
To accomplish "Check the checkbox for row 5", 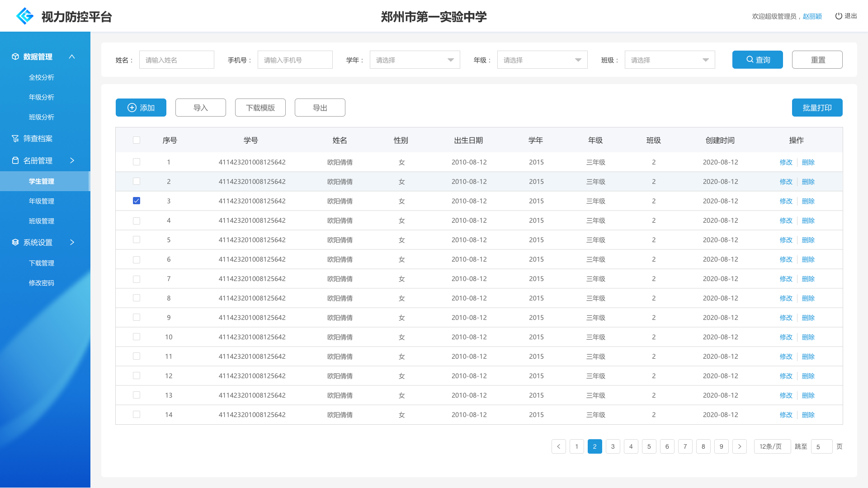I will coord(137,239).
